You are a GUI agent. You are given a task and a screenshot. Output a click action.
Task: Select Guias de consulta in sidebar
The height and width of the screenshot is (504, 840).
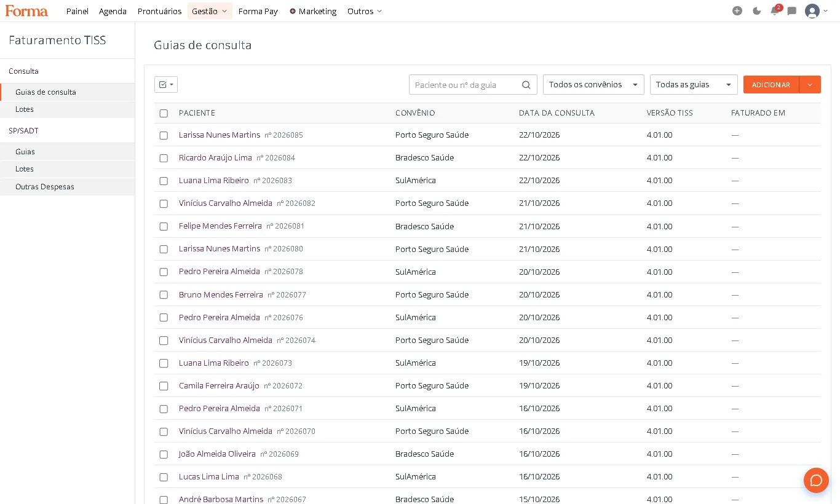pos(68,92)
